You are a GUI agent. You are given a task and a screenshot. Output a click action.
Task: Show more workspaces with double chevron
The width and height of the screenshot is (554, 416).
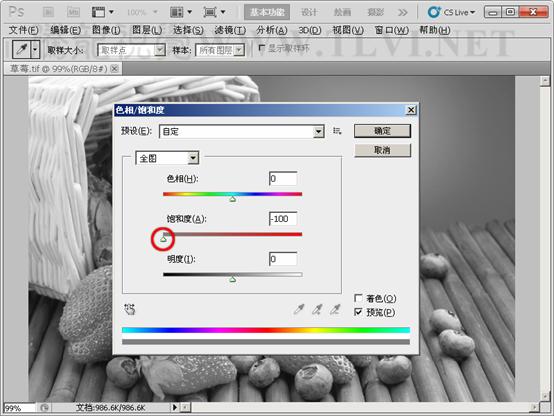point(402,13)
